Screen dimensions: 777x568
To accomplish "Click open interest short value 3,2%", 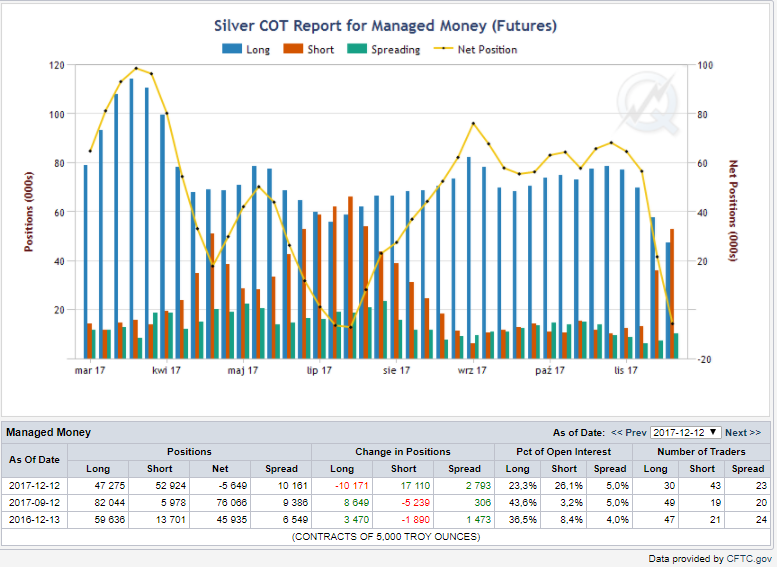I will [572, 503].
